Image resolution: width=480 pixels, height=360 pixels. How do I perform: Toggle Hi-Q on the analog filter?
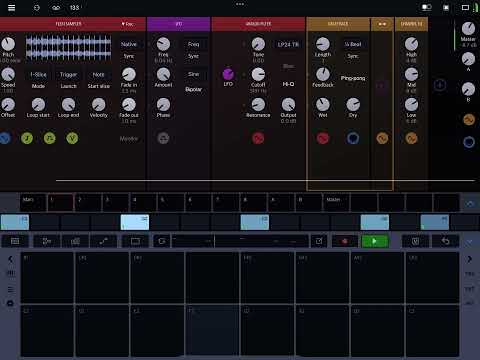coord(288,84)
